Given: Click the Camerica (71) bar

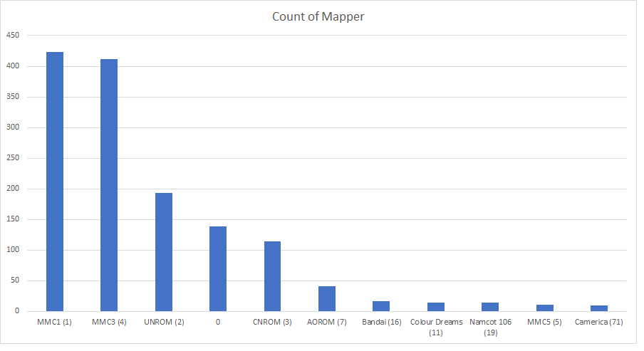Looking at the screenshot, I should (599, 308).
